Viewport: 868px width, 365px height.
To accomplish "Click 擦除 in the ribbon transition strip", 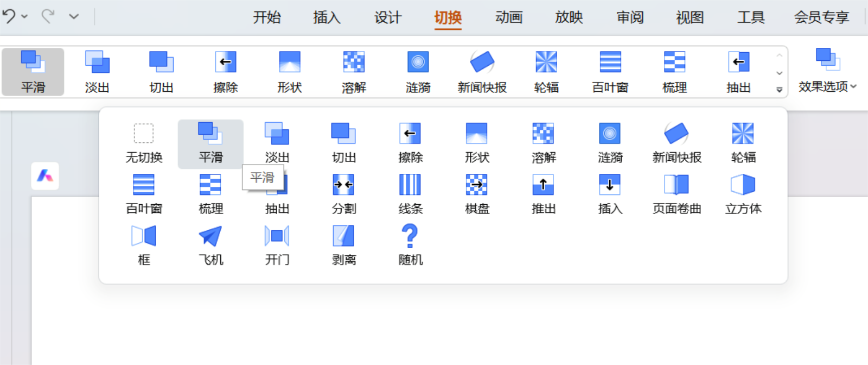I will point(225,72).
